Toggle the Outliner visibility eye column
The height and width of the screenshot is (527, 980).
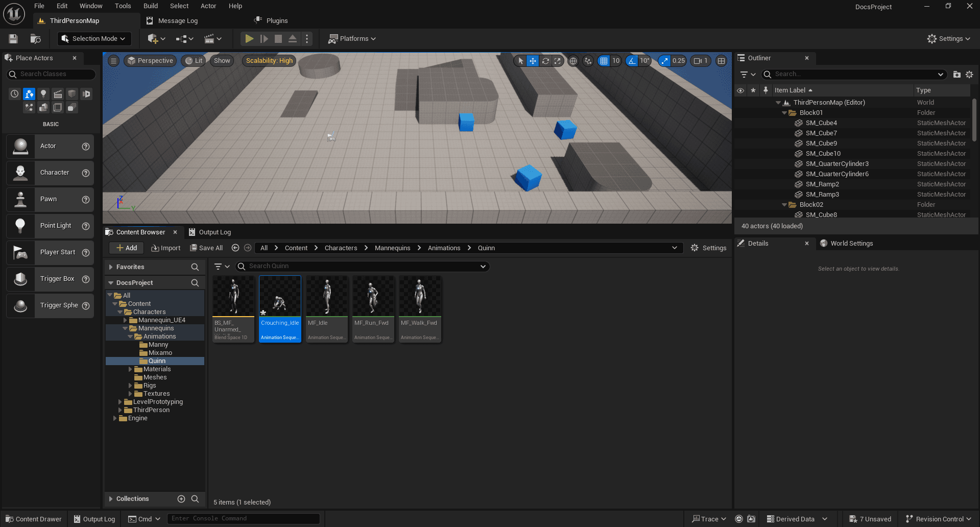click(x=740, y=90)
